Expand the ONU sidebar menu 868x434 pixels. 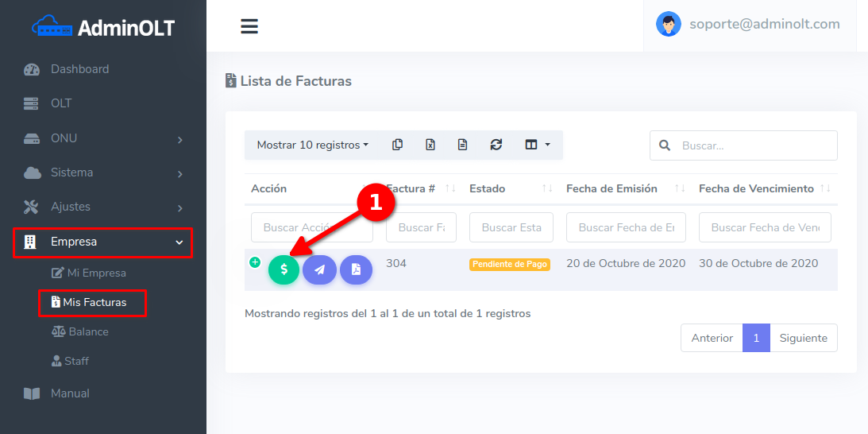(103, 138)
